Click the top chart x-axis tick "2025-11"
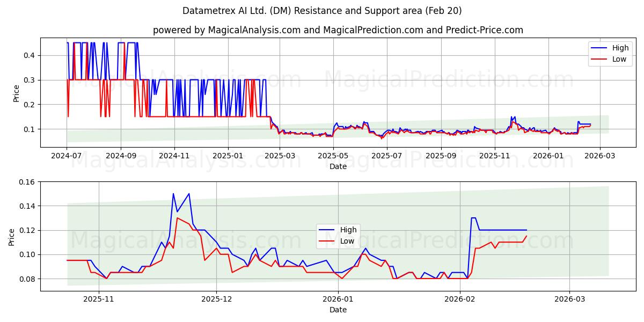Image resolution: width=644 pixels, height=322 pixels. pyautogui.click(x=495, y=156)
